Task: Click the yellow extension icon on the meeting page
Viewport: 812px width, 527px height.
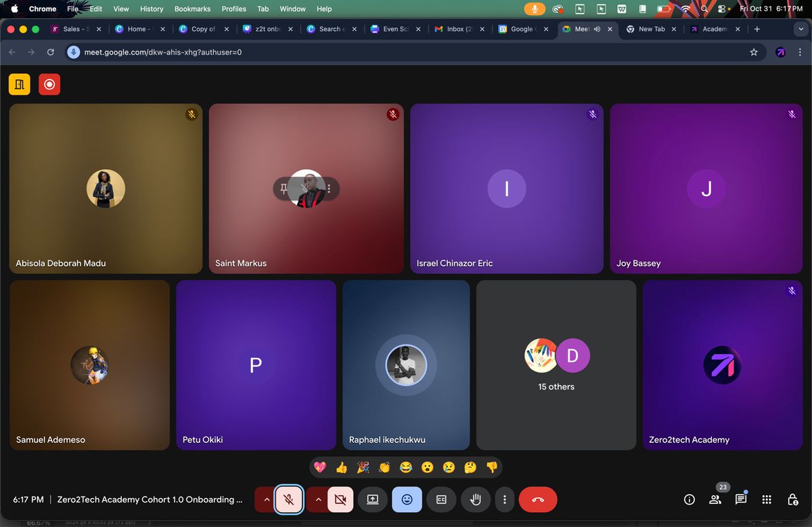Action: [20, 85]
